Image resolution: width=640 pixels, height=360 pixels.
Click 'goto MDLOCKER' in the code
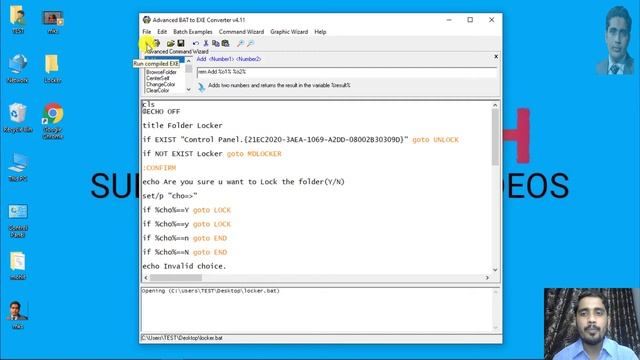point(254,153)
